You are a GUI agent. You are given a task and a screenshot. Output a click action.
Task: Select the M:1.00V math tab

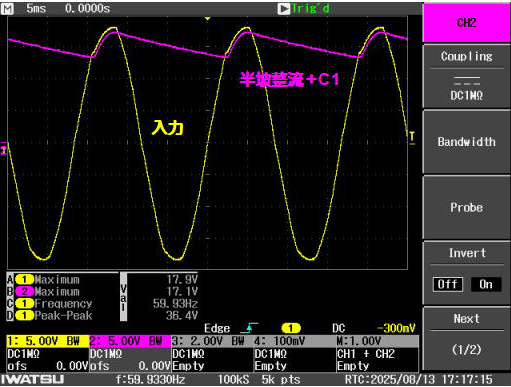click(x=377, y=341)
